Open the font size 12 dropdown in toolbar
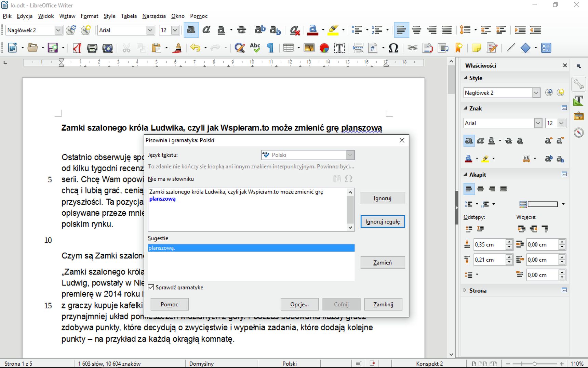 (x=175, y=30)
